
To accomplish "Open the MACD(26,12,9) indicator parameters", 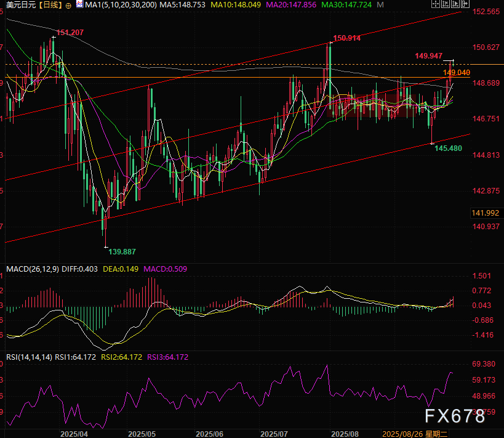I will coord(33,269).
